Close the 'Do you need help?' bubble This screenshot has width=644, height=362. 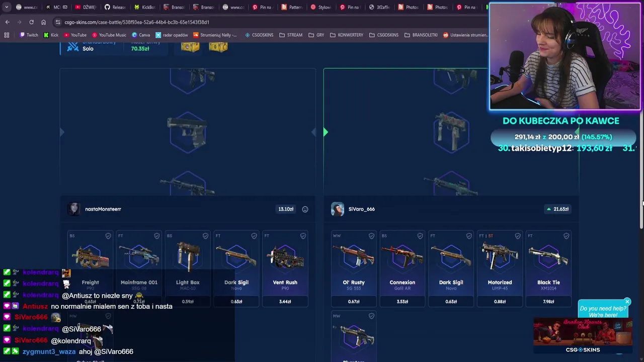pos(627,302)
